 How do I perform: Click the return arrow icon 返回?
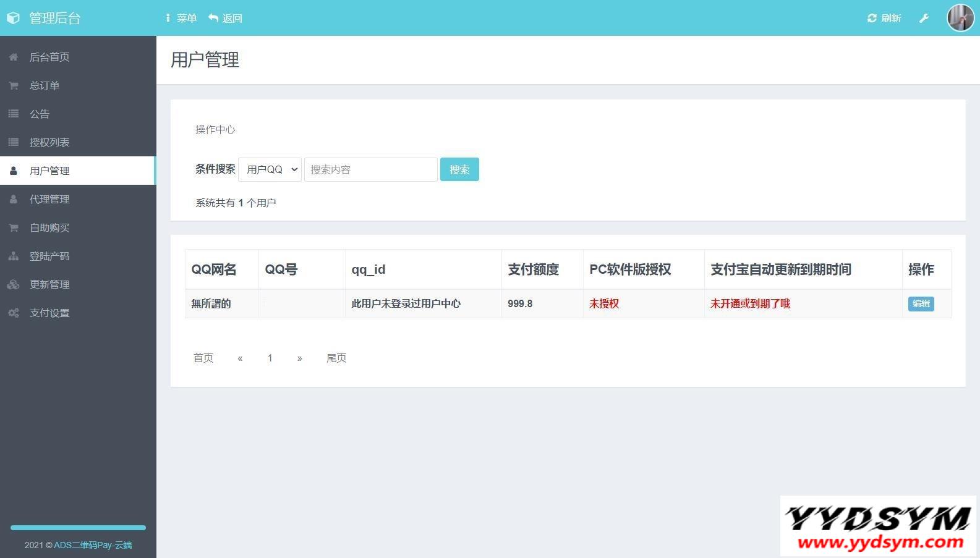[213, 19]
